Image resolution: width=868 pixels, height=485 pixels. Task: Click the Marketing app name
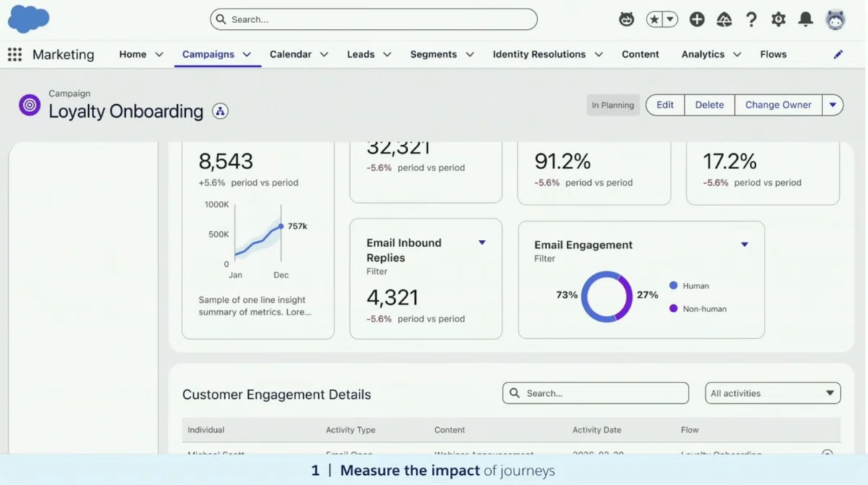[63, 54]
